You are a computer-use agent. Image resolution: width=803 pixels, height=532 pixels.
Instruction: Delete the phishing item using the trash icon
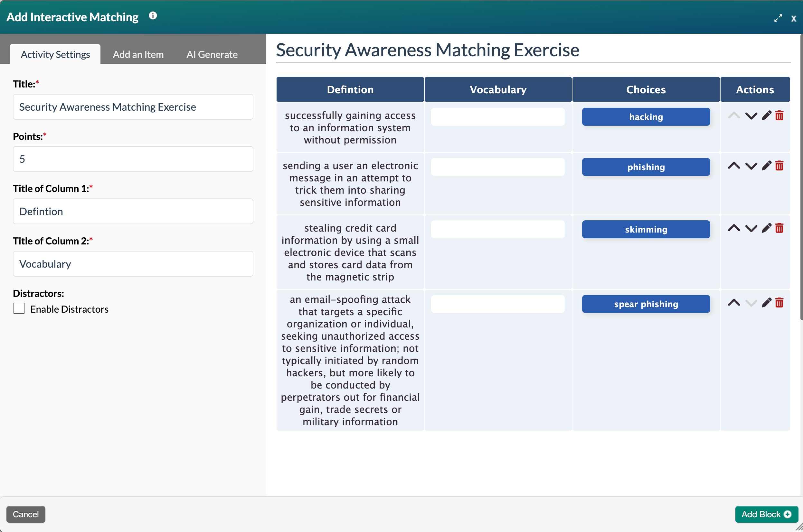[x=779, y=166]
